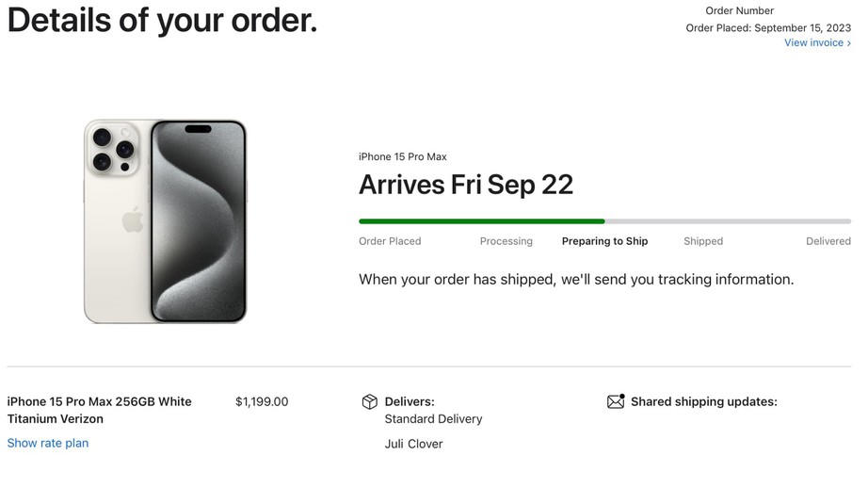The height and width of the screenshot is (488, 868).
Task: Click the Standard Delivery text
Action: coord(433,419)
